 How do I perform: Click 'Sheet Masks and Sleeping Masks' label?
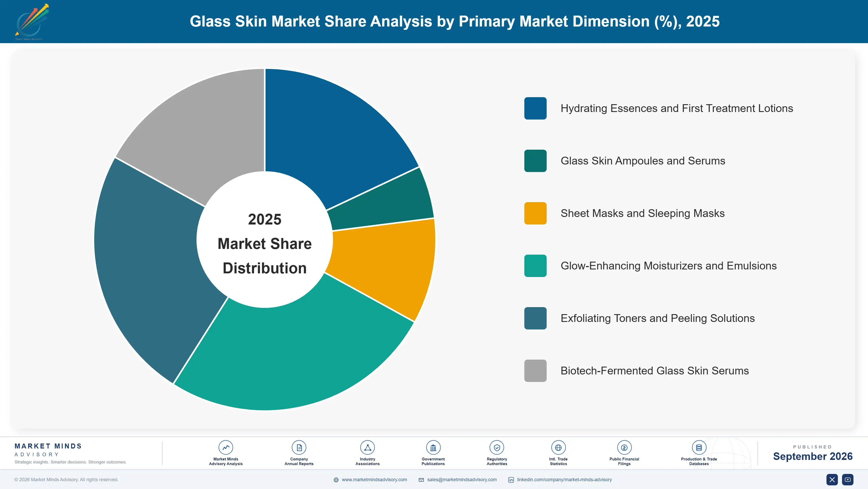point(642,213)
